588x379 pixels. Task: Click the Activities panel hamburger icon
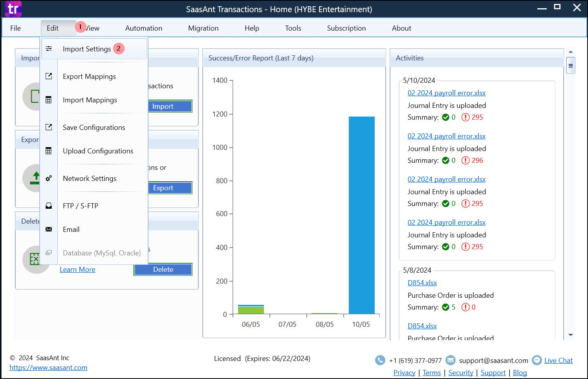point(571,66)
